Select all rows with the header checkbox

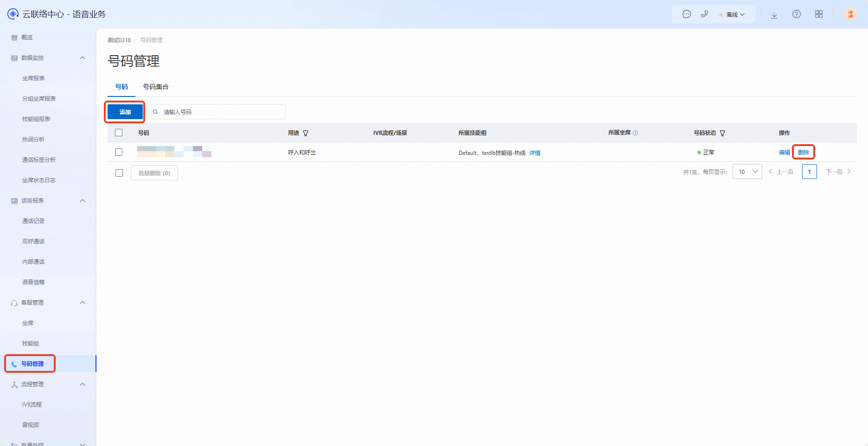pyautogui.click(x=119, y=133)
